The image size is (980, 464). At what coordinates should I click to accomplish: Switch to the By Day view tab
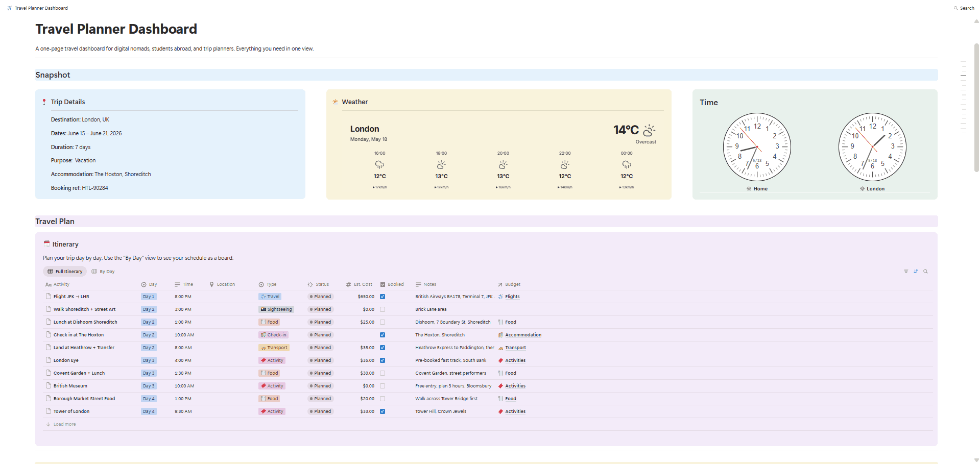coord(103,272)
